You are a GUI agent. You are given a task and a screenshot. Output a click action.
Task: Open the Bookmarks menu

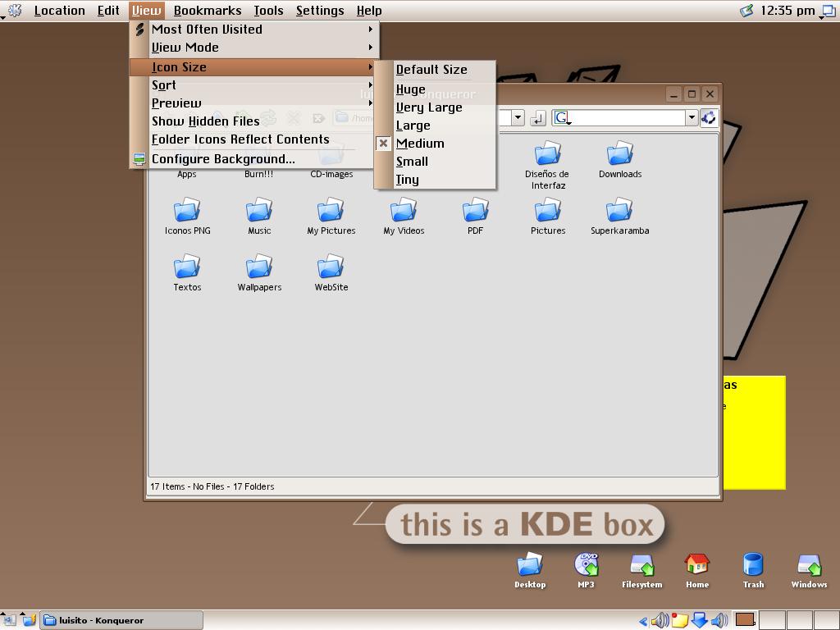(208, 11)
